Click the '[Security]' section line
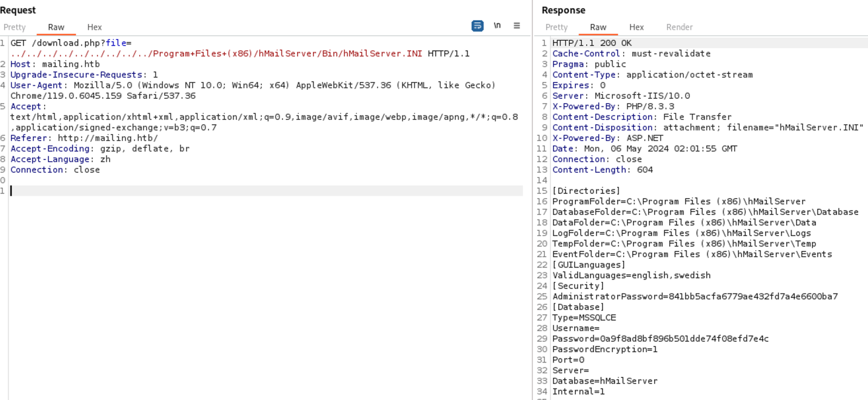This screenshot has width=868, height=400. [578, 286]
